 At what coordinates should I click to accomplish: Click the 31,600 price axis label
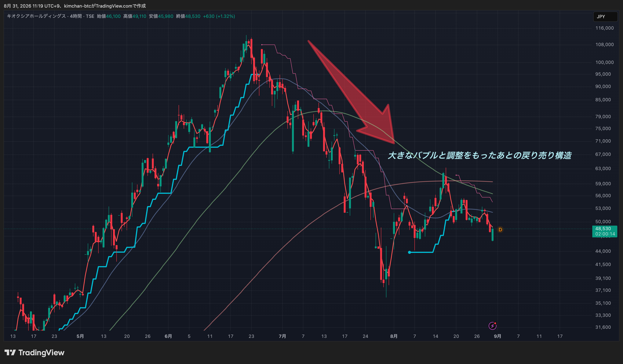click(603, 327)
